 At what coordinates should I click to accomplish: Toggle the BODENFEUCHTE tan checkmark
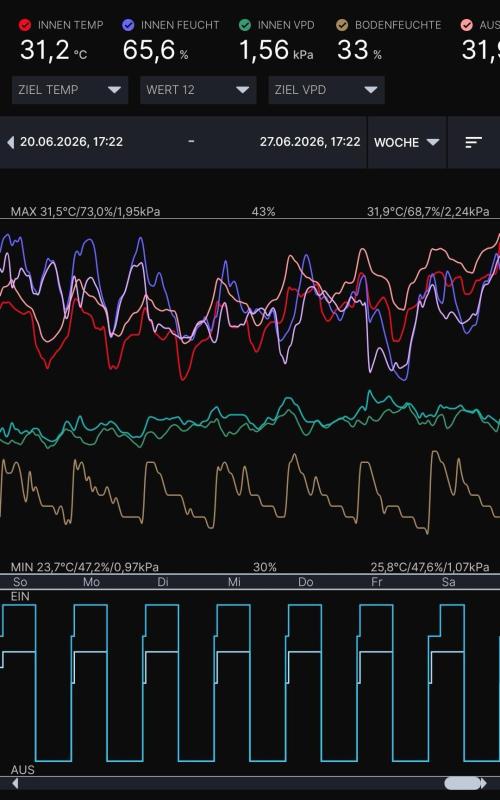click(x=342, y=24)
